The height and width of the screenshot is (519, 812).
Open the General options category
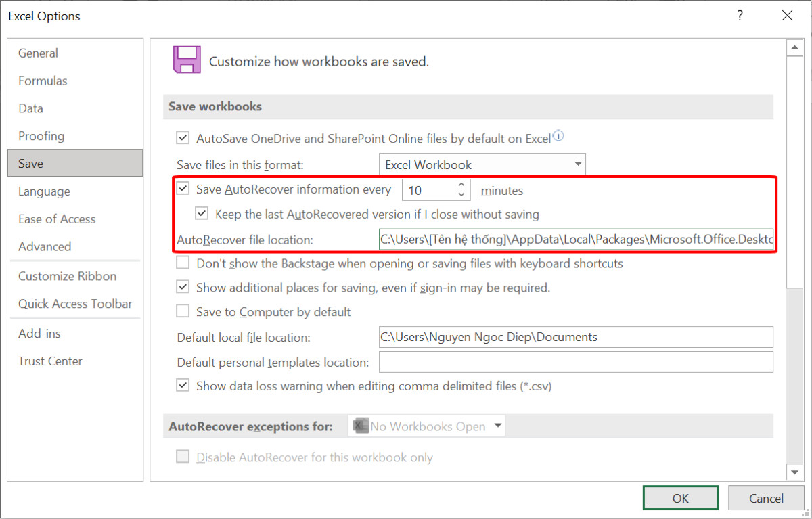click(75, 53)
